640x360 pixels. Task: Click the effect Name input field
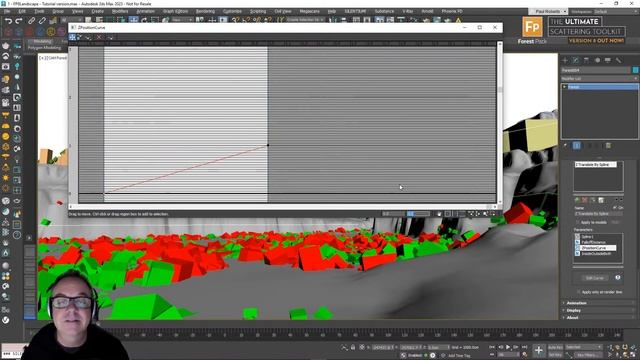(599, 213)
